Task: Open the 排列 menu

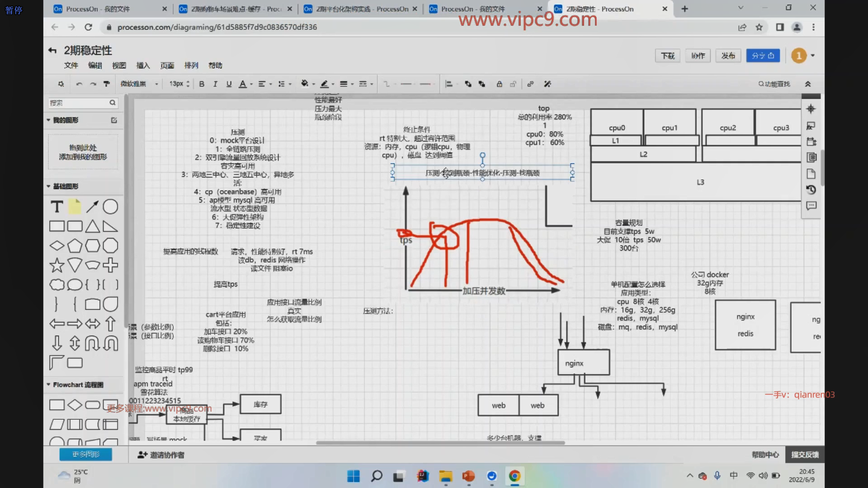Action: [x=191, y=66]
